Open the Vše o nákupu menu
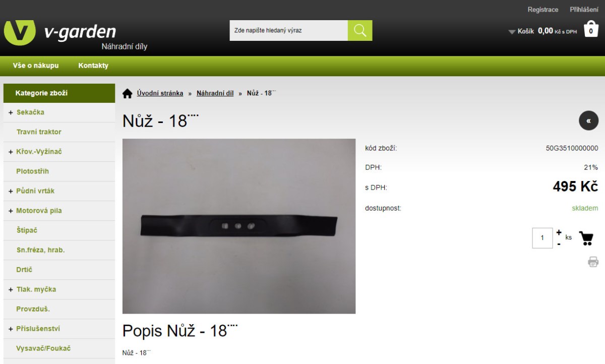 [x=36, y=66]
